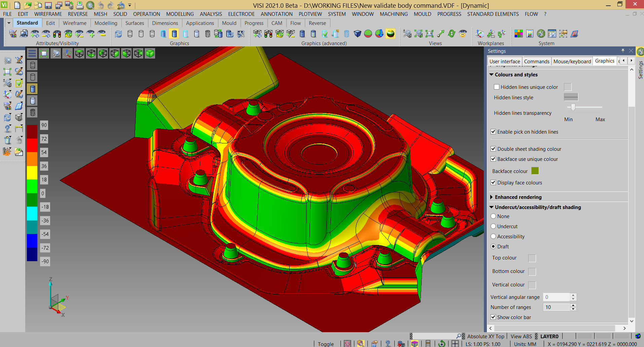Image resolution: width=644 pixels, height=347 pixels.
Task: Click the Backface colour swatch
Action: click(535, 171)
